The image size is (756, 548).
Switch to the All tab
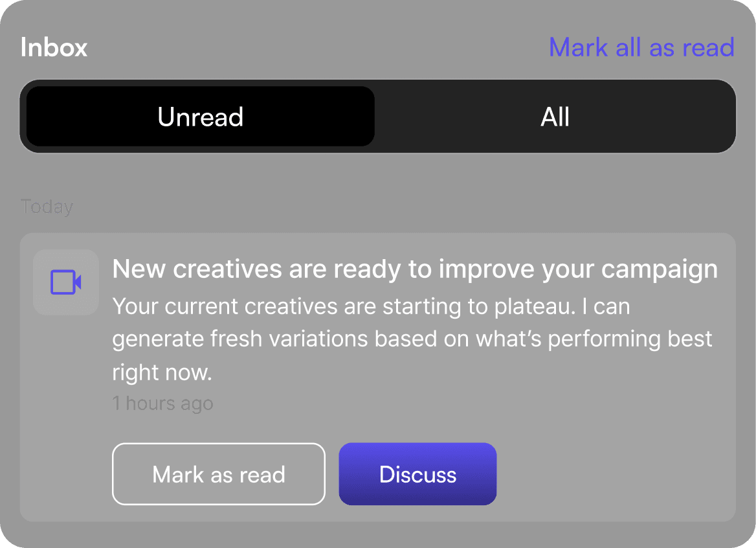(555, 116)
